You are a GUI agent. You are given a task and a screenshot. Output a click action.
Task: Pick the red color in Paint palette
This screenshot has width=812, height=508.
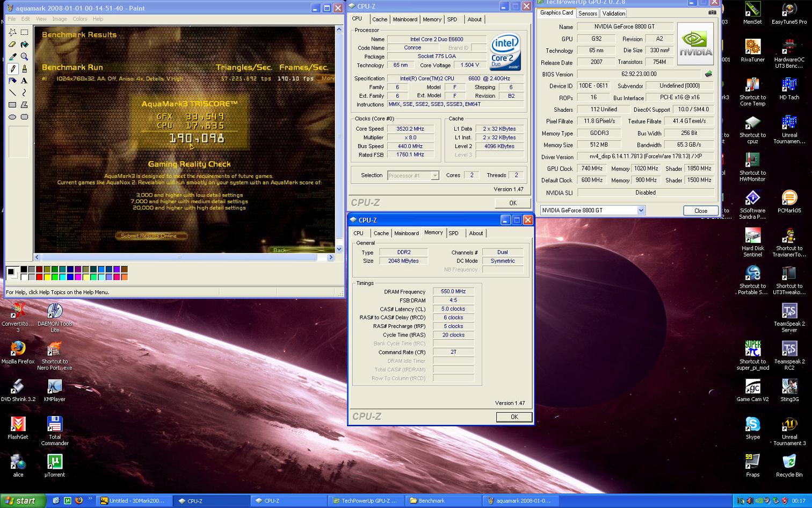coord(39,277)
